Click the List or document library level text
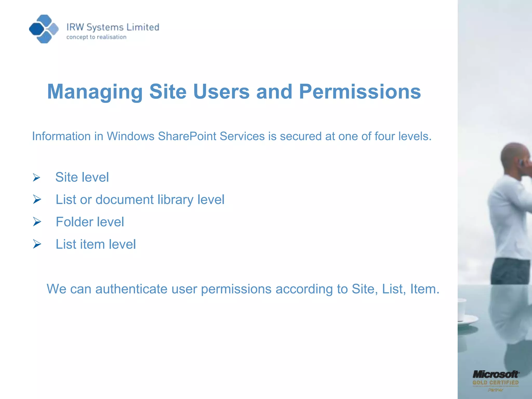Screen dimensions: 532x399 140,200
